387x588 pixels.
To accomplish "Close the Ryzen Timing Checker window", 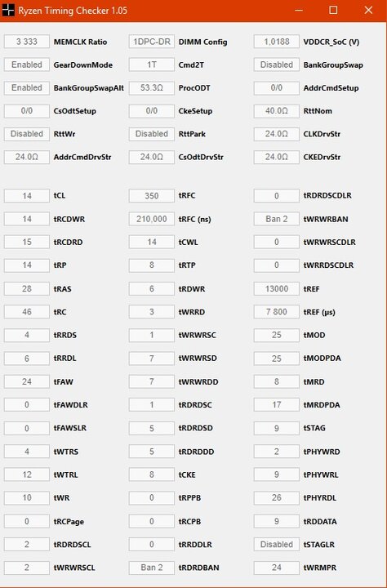I will pos(368,10).
